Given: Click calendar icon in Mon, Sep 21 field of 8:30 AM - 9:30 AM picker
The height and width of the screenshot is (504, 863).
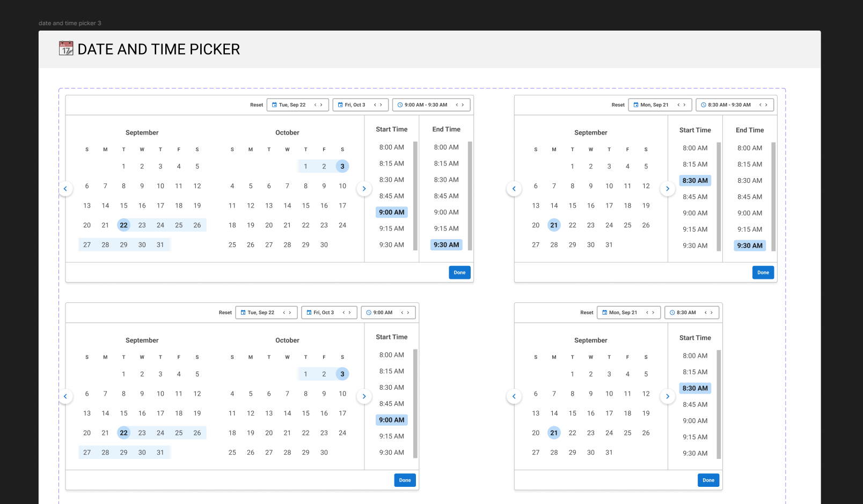Looking at the screenshot, I should tap(636, 105).
